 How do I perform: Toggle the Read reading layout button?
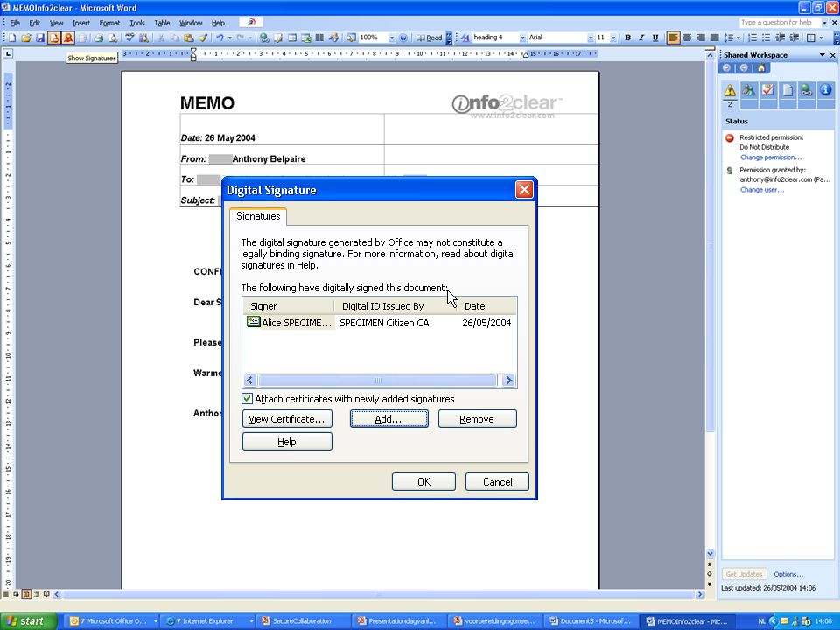430,38
